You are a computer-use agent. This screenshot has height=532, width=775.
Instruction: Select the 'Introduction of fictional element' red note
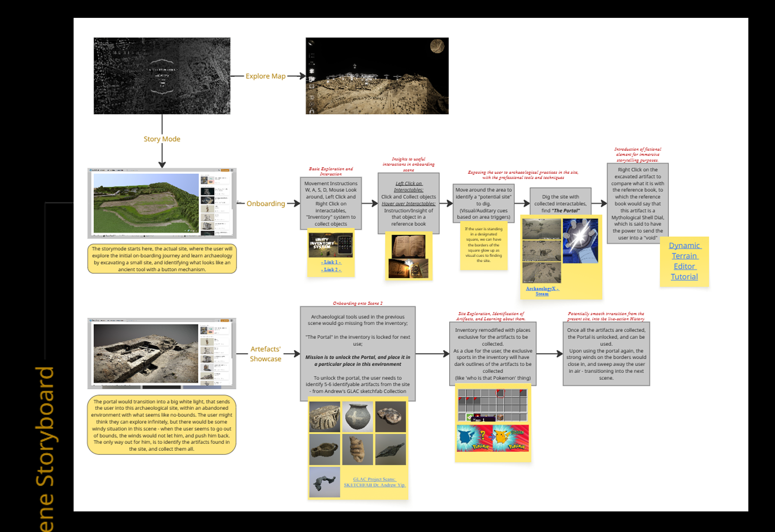tap(638, 155)
